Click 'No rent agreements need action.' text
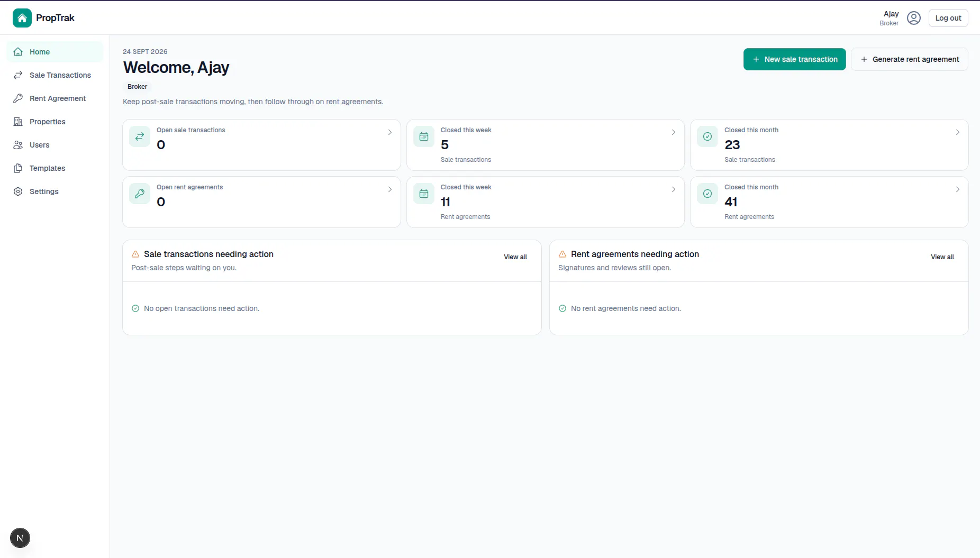This screenshot has width=980, height=558. click(x=626, y=308)
